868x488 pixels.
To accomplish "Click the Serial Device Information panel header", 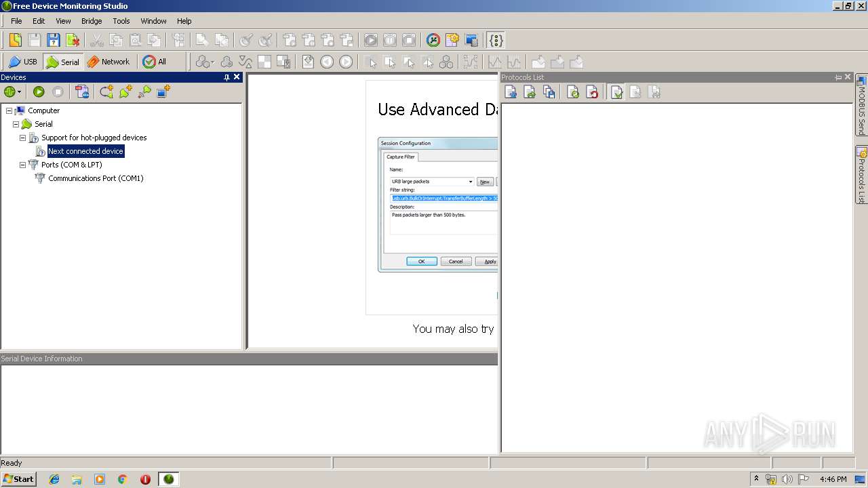I will tap(249, 359).
